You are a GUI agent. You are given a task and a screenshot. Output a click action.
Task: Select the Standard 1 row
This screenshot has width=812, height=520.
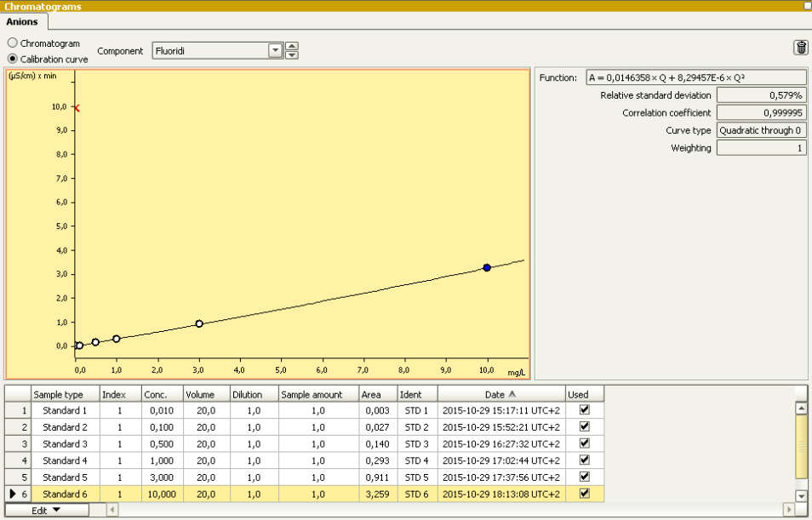coord(305,410)
